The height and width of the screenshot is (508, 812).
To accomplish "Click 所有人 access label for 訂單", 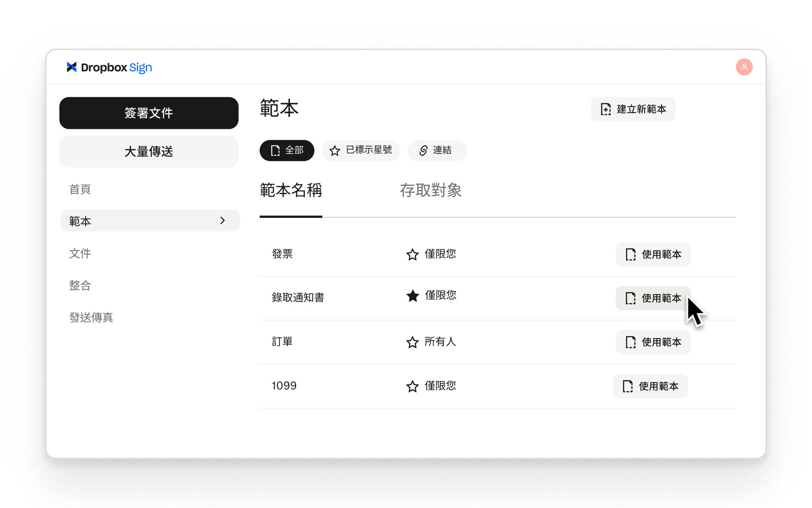I will (440, 341).
